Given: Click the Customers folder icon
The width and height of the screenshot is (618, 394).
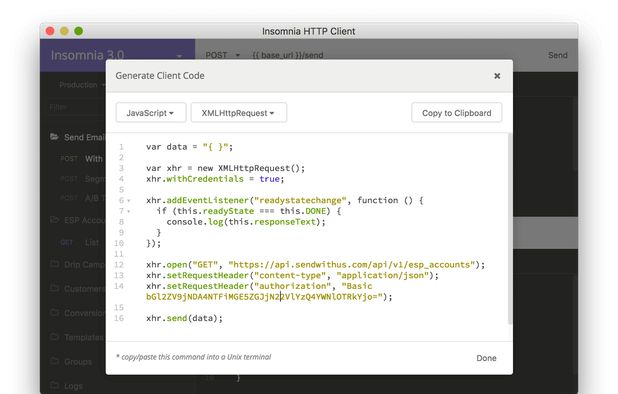Looking at the screenshot, I should [54, 288].
